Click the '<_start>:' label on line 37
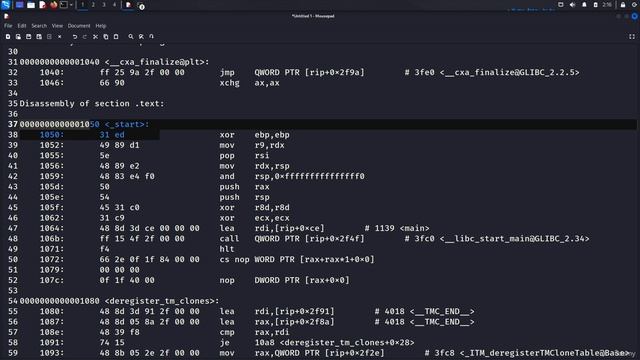The height and width of the screenshot is (360, 640). (x=127, y=124)
